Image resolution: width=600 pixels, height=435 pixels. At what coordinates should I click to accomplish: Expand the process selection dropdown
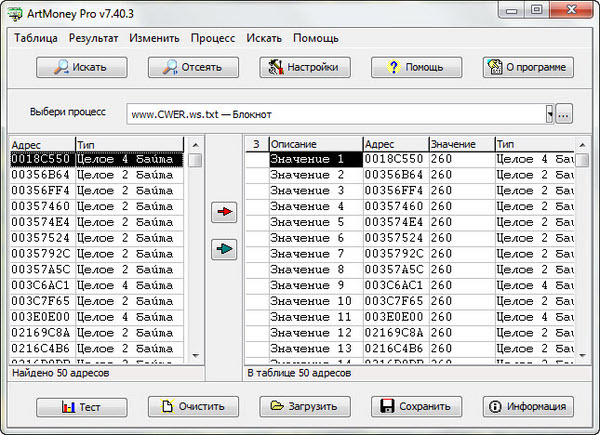(x=549, y=114)
